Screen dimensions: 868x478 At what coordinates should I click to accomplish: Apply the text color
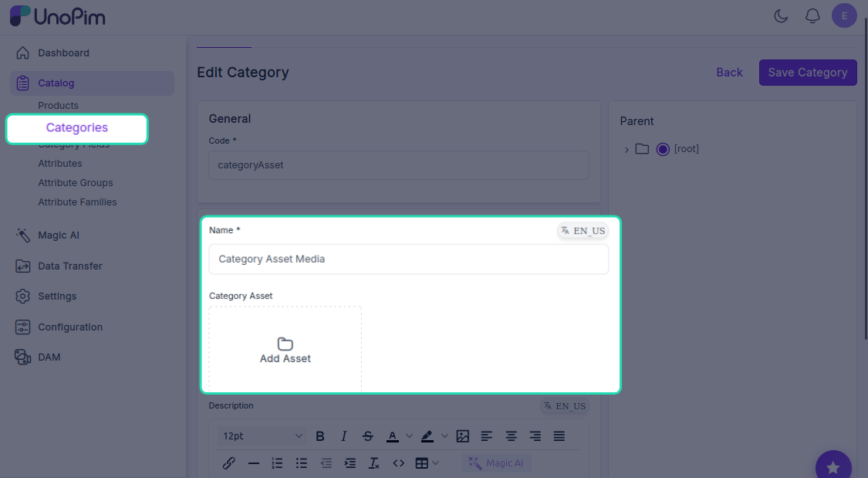point(393,436)
